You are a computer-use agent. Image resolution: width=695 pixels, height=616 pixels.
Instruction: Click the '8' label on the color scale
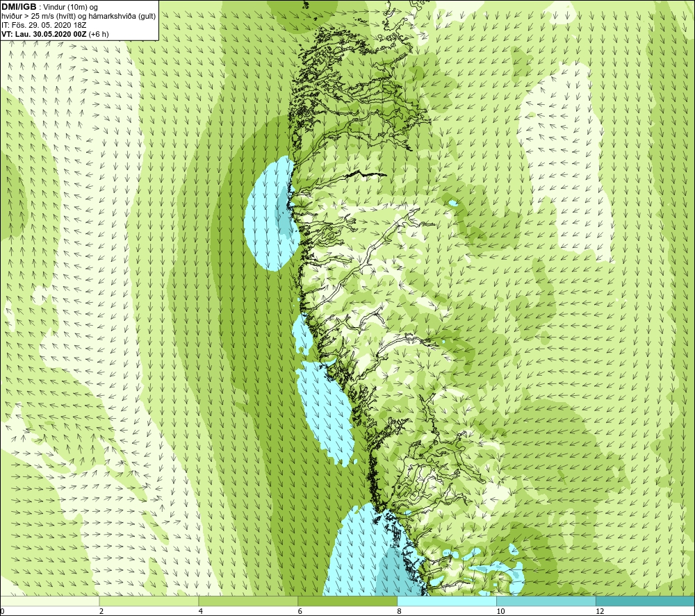[400, 612]
